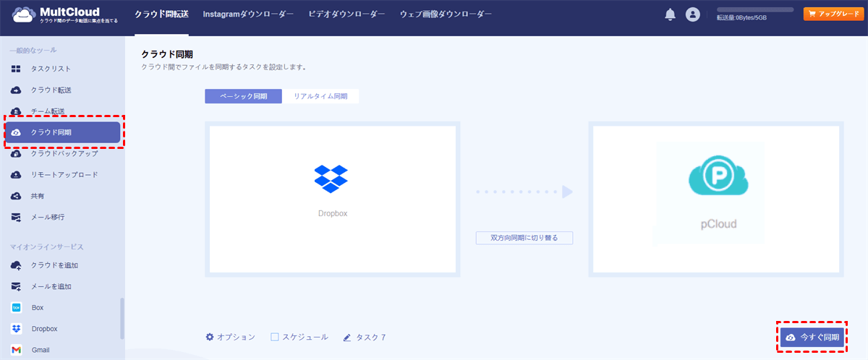868x360 pixels.
Task: Click the リモートアップロード icon
Action: [x=16, y=174]
